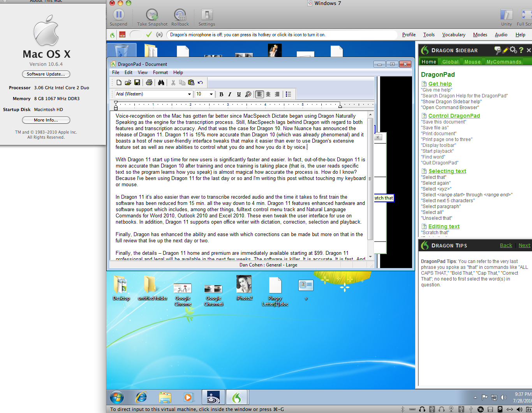Open the DragonBar Profile menu

click(x=409, y=35)
